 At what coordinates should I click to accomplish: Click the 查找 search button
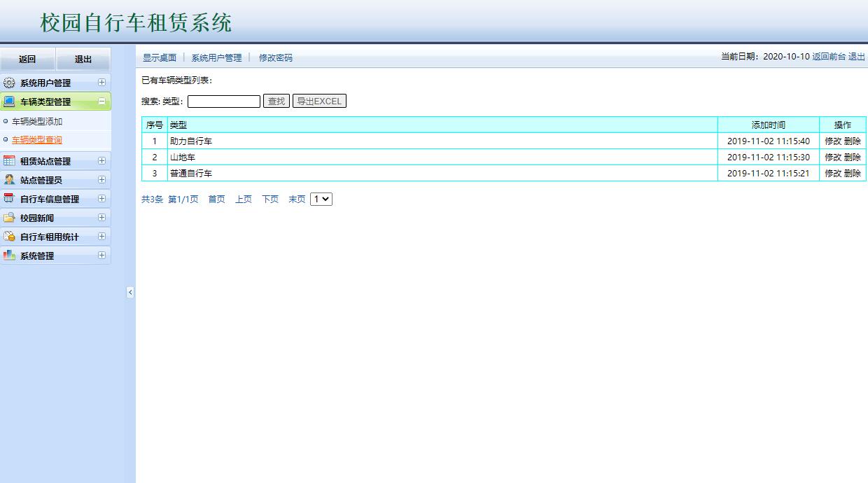point(275,100)
